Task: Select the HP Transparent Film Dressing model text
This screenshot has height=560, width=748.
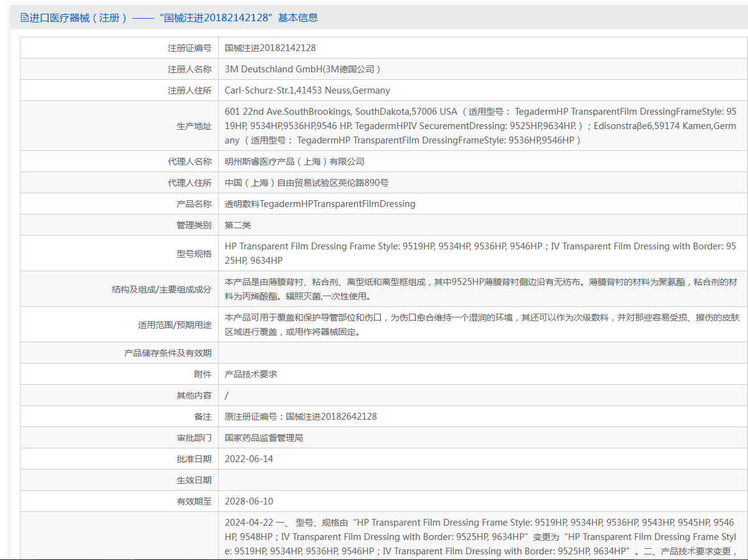Action: pyautogui.click(x=481, y=254)
